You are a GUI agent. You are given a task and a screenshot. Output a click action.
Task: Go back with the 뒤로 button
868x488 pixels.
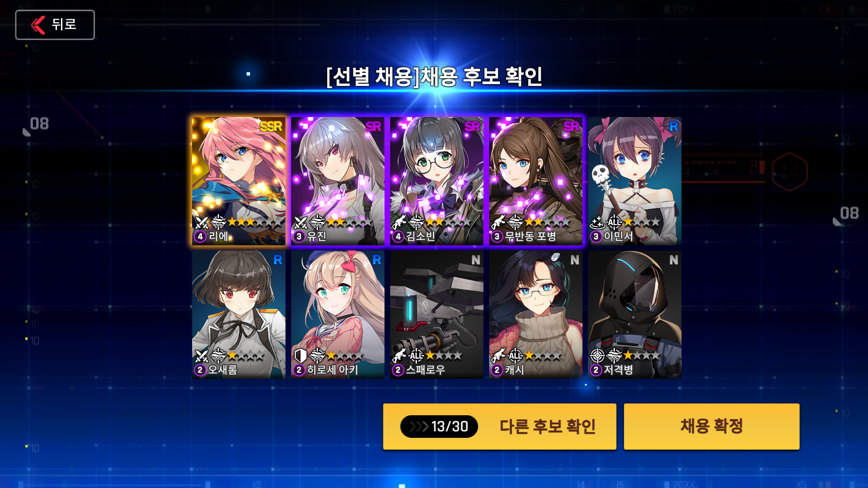(55, 25)
